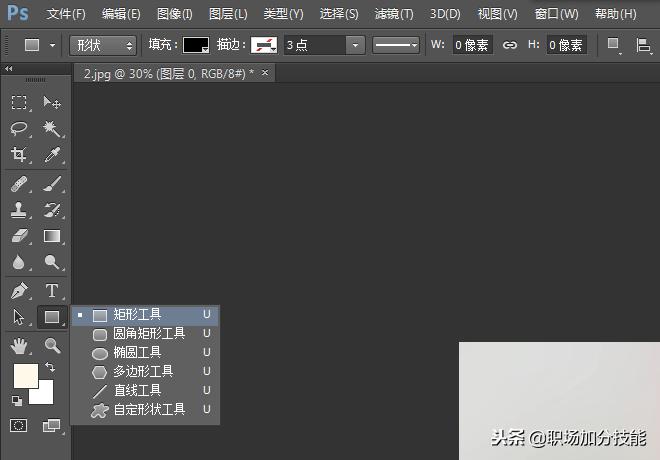Image resolution: width=660 pixels, height=460 pixels.
Task: Select the Blur tool
Action: (x=19, y=262)
